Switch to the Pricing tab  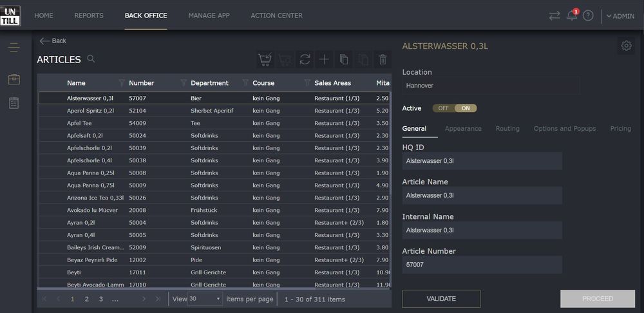tap(621, 129)
